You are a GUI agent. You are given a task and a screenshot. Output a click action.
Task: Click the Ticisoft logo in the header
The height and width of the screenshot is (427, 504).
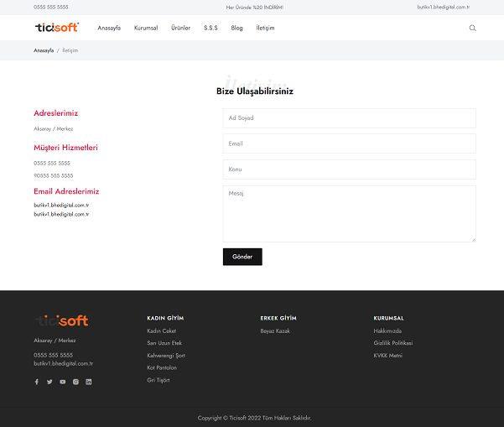(56, 28)
